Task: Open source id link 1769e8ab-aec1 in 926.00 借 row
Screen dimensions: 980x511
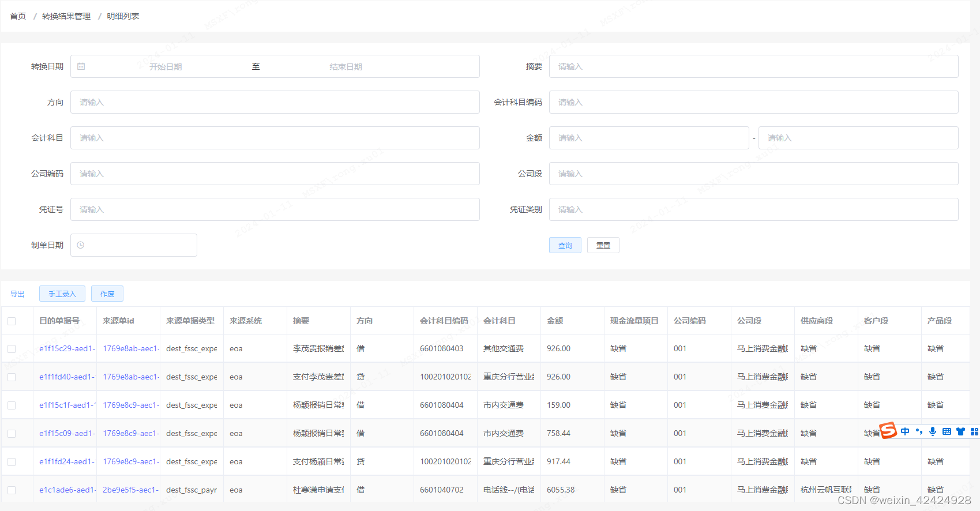Action: (131, 348)
